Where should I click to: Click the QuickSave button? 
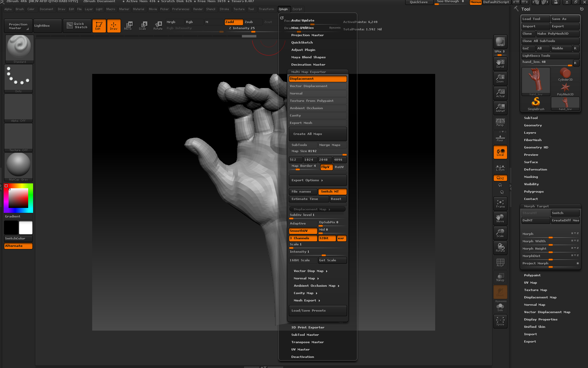[419, 2]
